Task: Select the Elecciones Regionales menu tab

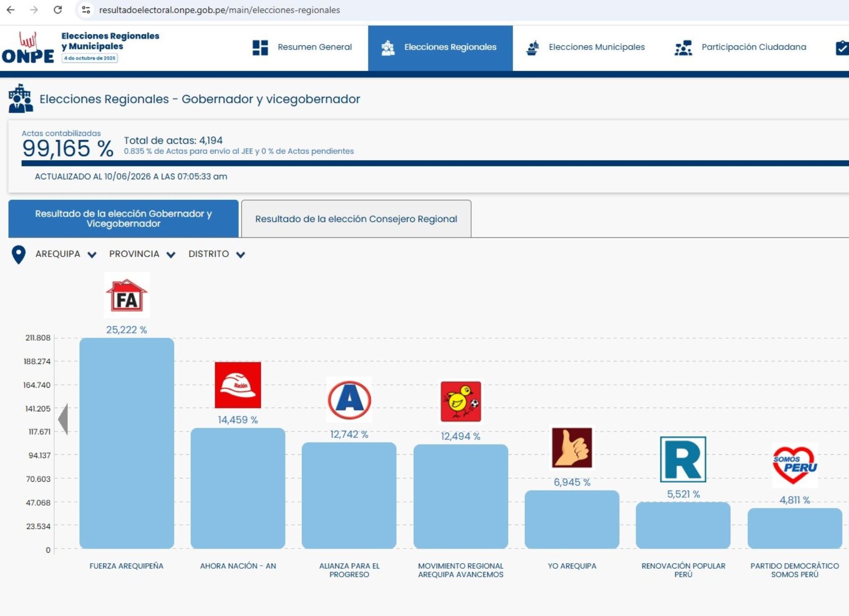Action: (441, 48)
